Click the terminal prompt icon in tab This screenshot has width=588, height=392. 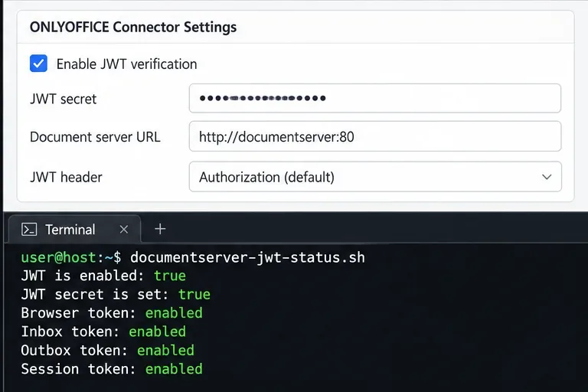click(29, 229)
